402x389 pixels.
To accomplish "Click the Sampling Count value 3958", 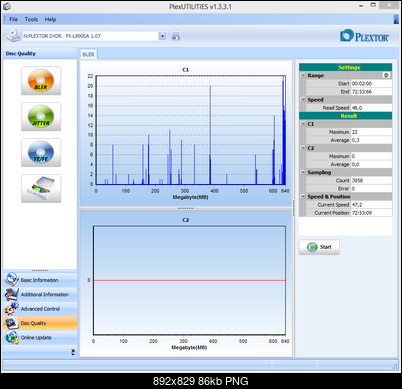I will (371, 180).
